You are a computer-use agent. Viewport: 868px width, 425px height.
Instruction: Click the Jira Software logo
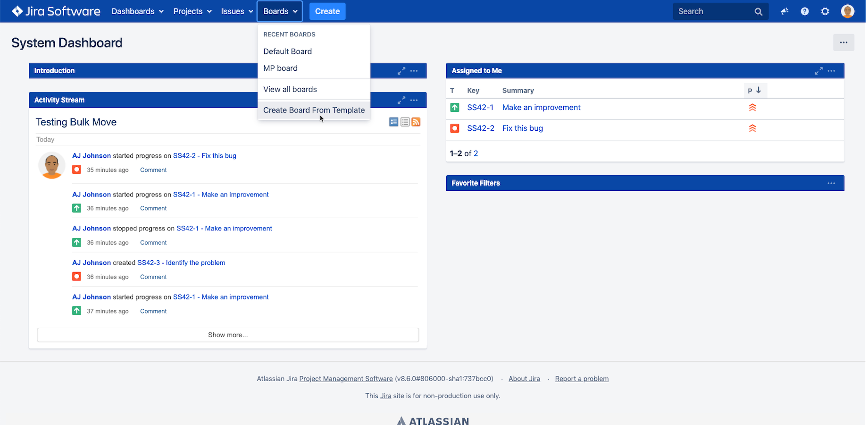[x=56, y=11]
